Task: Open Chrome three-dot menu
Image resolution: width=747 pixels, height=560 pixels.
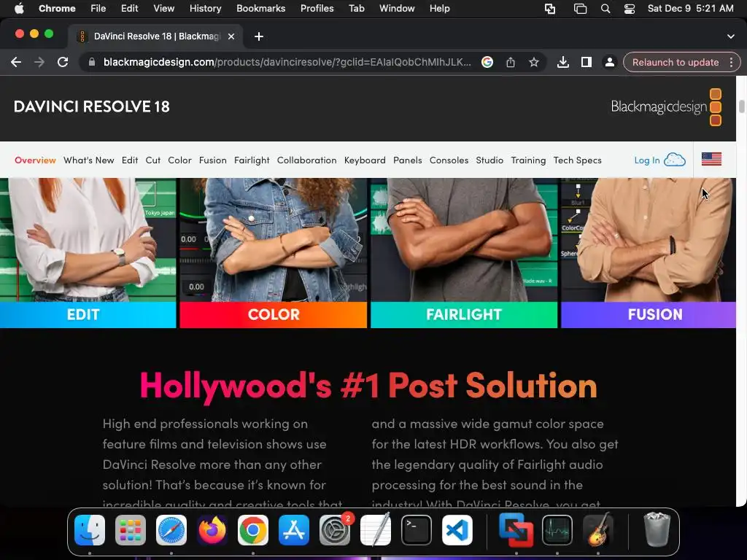Action: tap(731, 63)
